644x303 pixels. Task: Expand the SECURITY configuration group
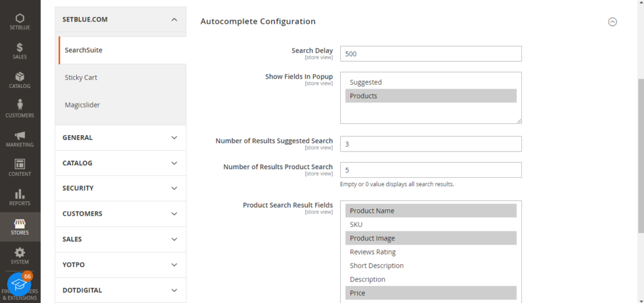120,188
